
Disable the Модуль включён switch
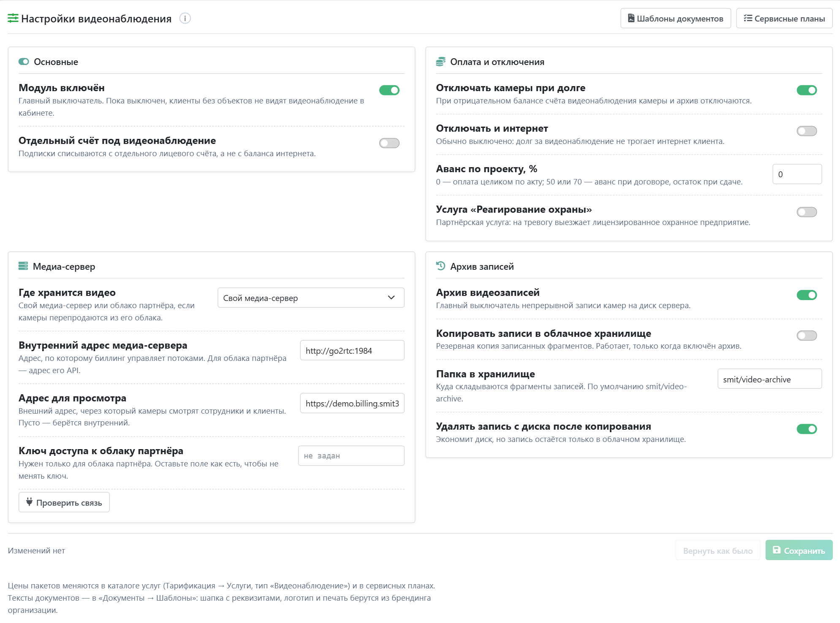click(389, 90)
